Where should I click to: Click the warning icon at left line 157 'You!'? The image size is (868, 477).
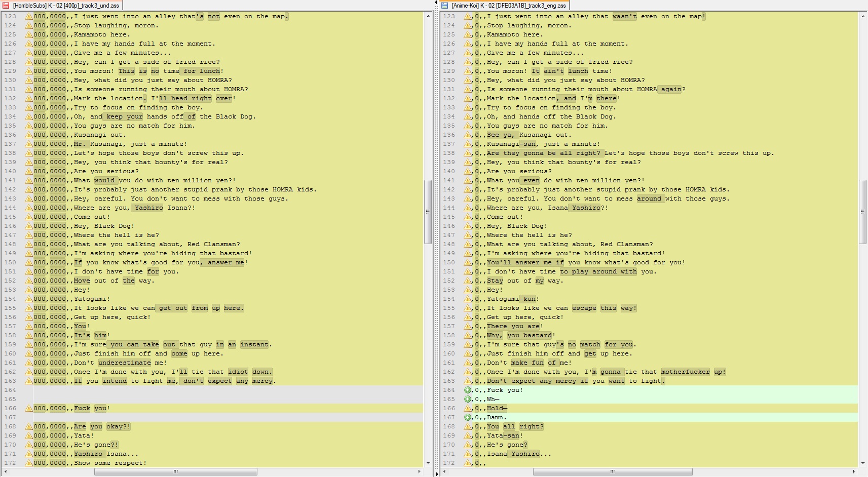click(x=29, y=326)
